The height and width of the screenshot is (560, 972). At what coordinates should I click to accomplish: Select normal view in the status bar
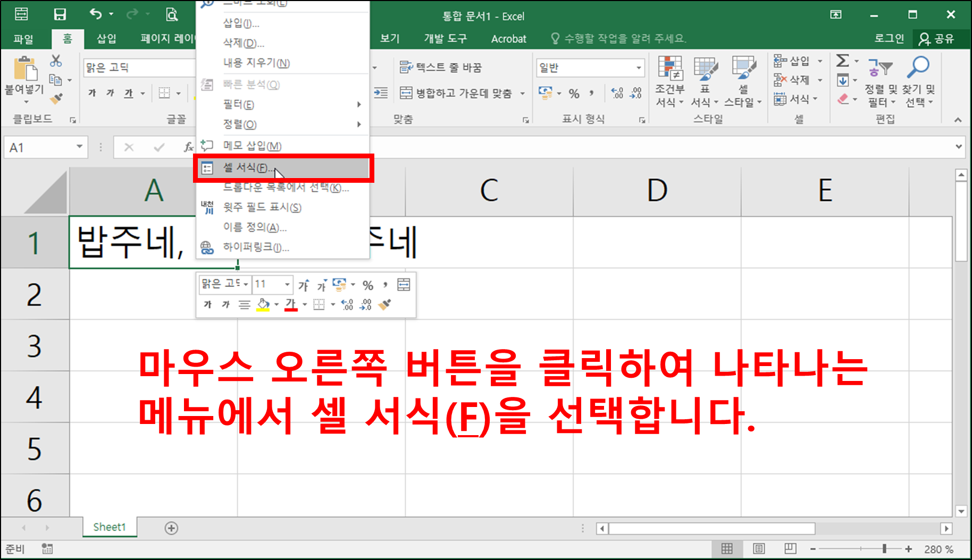[x=727, y=549]
